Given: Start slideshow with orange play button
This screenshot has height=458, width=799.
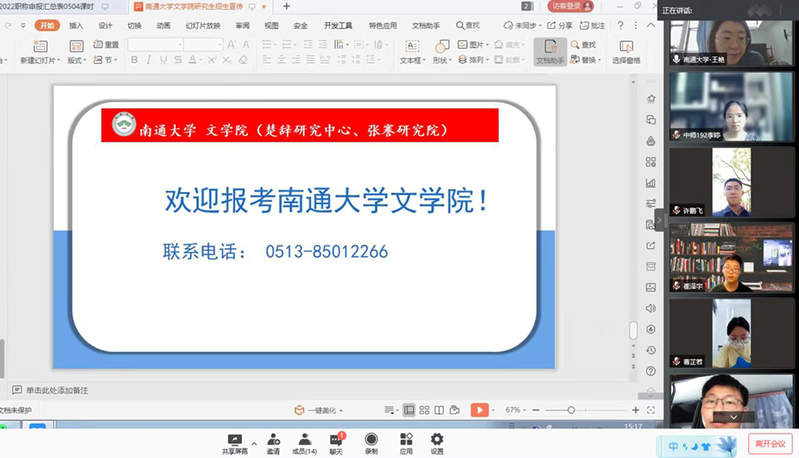Looking at the screenshot, I should [x=480, y=410].
